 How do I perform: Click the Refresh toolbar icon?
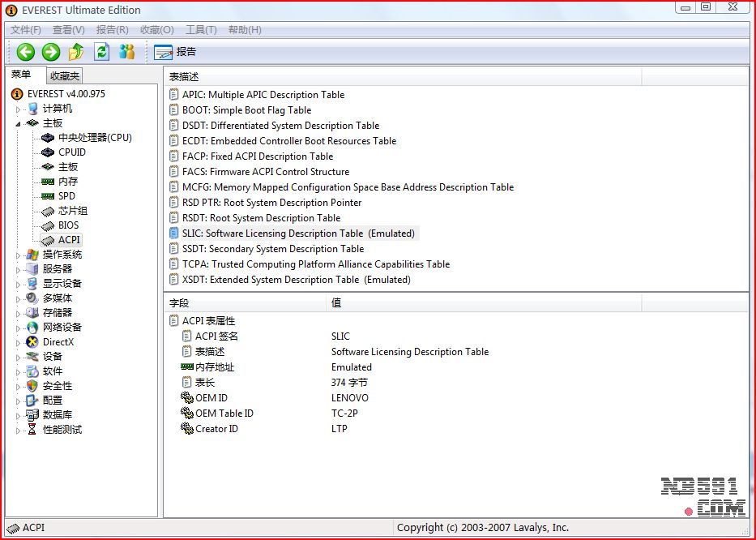(x=101, y=52)
